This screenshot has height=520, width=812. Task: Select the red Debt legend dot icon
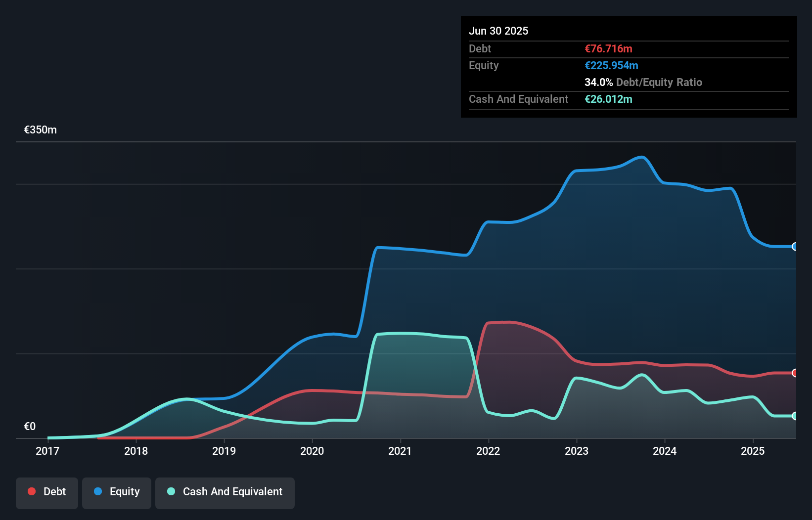pyautogui.click(x=32, y=491)
